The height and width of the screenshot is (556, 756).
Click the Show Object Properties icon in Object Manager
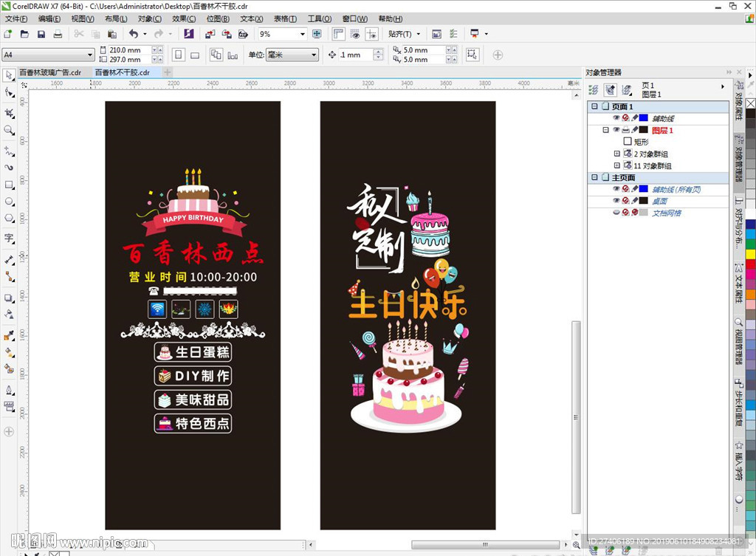pyautogui.click(x=594, y=89)
